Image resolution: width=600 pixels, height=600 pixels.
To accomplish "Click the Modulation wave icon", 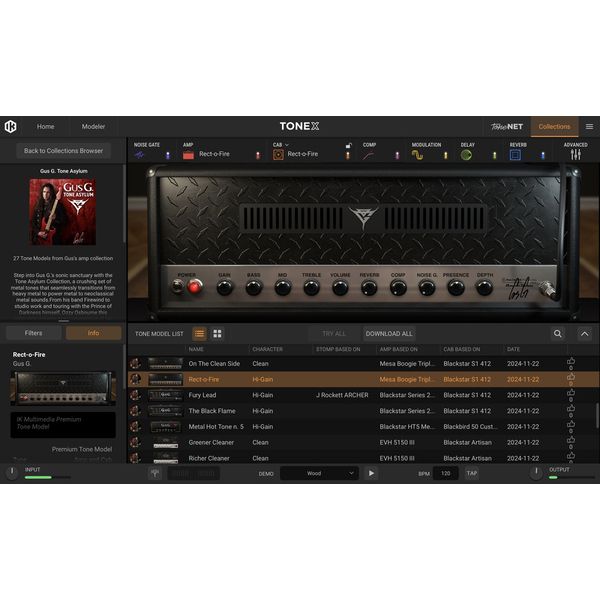I will click(417, 155).
